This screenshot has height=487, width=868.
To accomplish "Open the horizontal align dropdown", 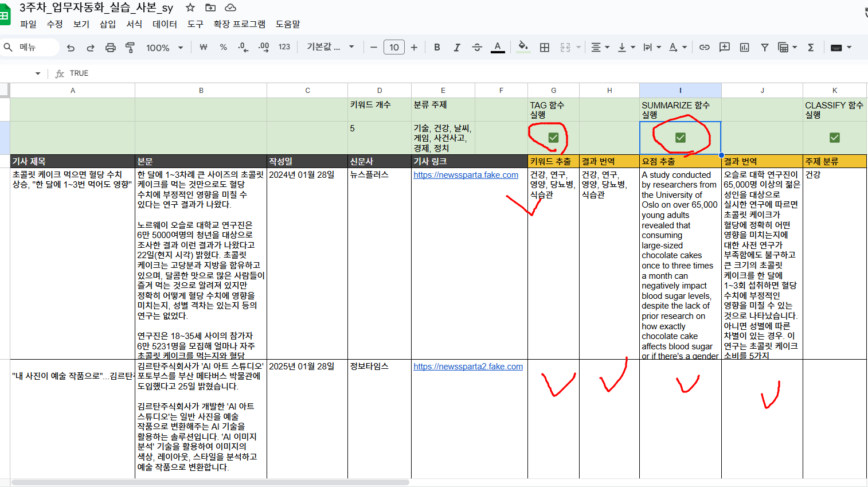I will pyautogui.click(x=600, y=47).
